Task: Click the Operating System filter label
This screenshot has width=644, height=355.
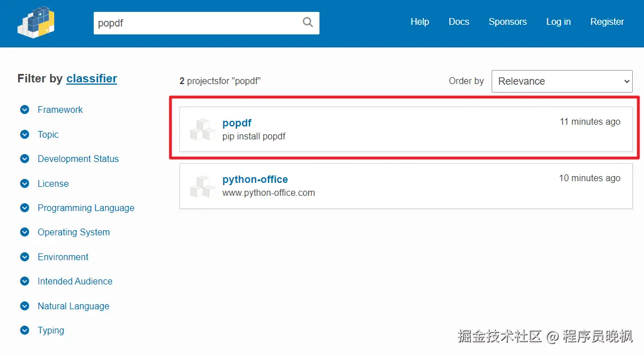Action: point(73,232)
